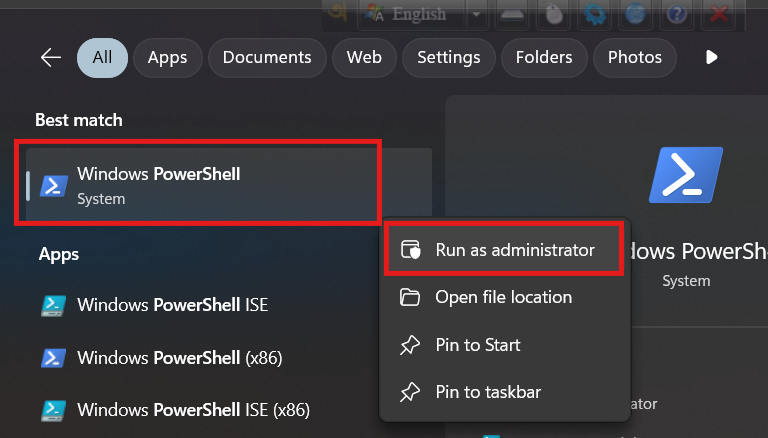Open the Windows PowerShell best match result
Image resolution: width=768 pixels, height=438 pixels.
point(200,185)
